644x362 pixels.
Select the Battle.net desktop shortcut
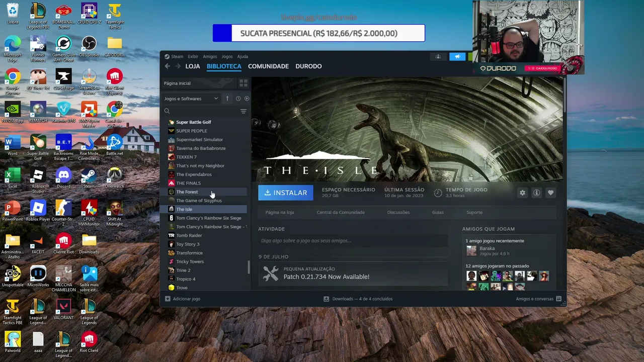114,145
